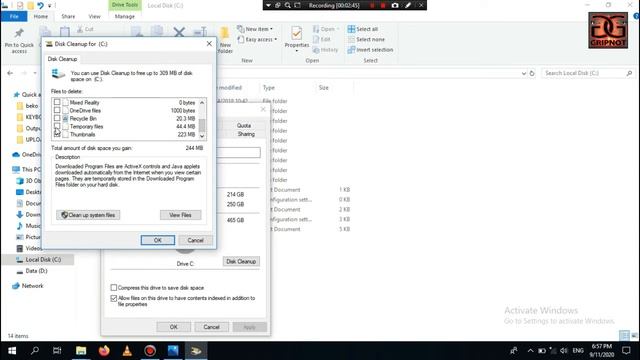Open address bar history dropdown
Screen dimensions: 640x360
[524, 73]
